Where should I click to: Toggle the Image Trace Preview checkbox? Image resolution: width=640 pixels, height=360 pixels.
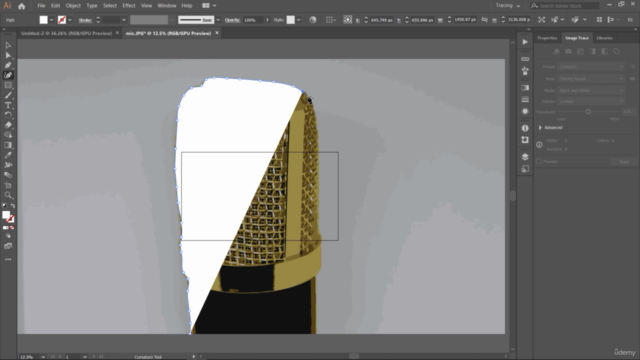539,161
